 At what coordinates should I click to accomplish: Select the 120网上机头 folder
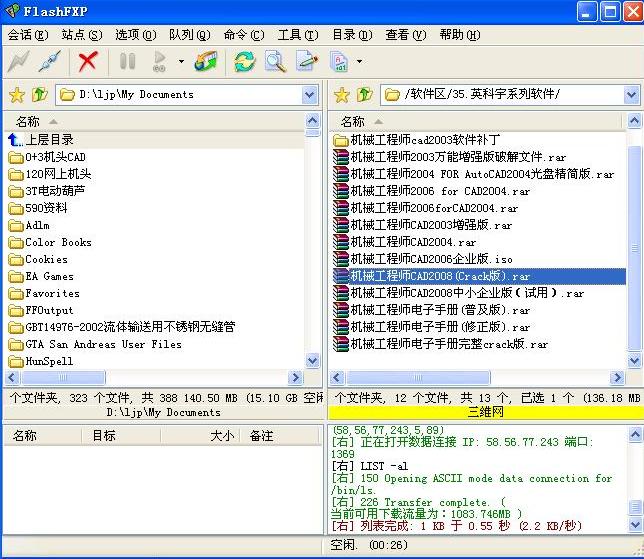point(50,174)
